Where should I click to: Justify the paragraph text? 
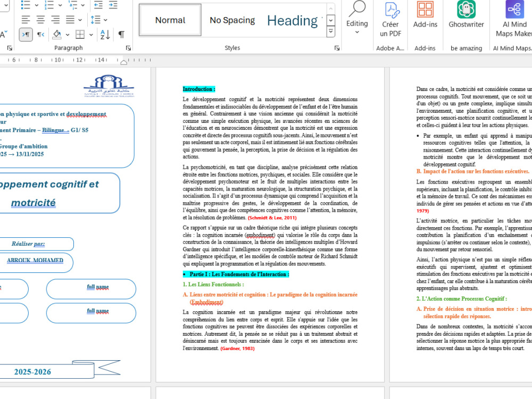tap(70, 20)
